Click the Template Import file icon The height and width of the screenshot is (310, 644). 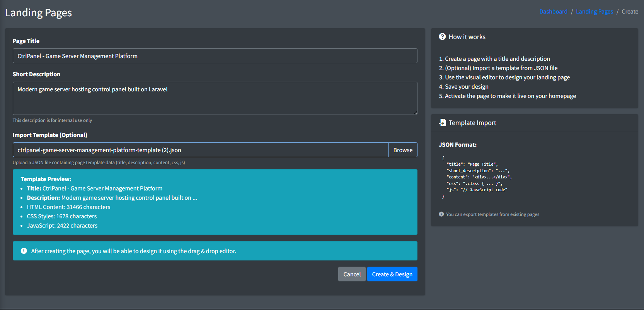pos(442,123)
